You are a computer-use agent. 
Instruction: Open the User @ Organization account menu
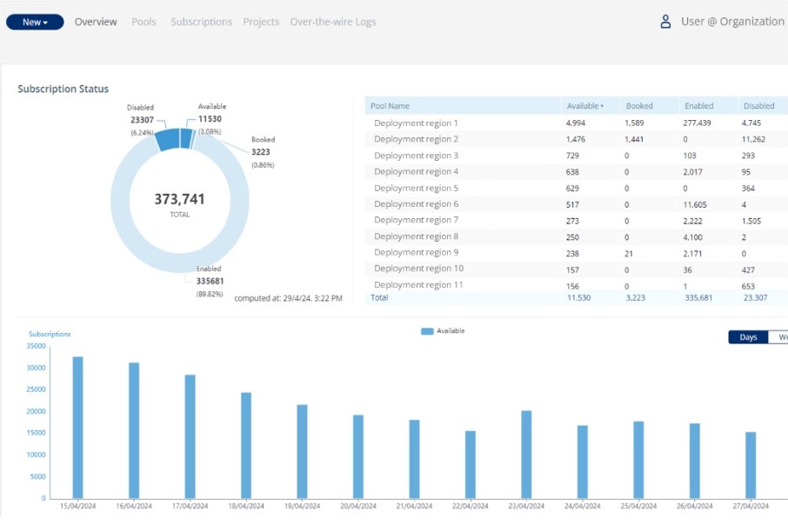tap(732, 22)
